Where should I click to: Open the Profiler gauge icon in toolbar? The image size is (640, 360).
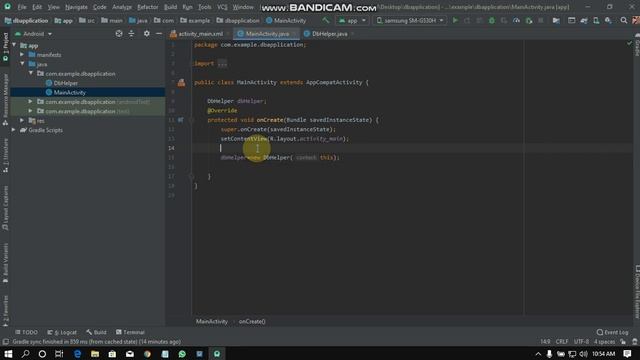516,20
